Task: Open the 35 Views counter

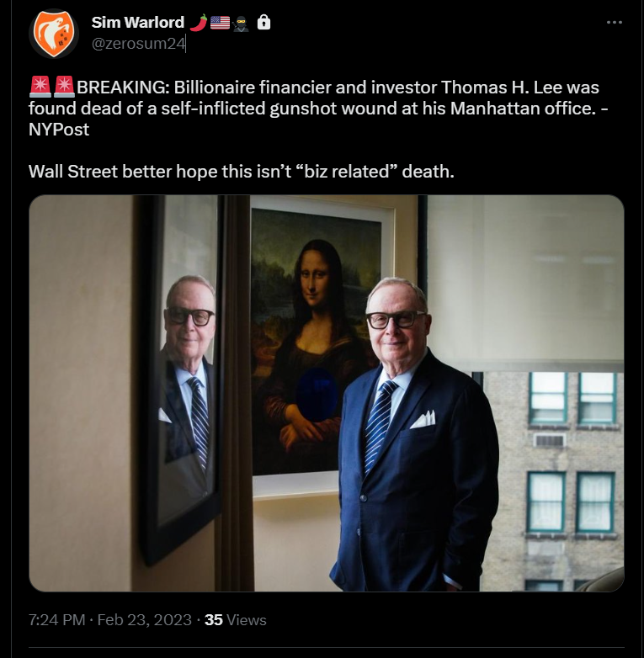Action: tap(235, 620)
